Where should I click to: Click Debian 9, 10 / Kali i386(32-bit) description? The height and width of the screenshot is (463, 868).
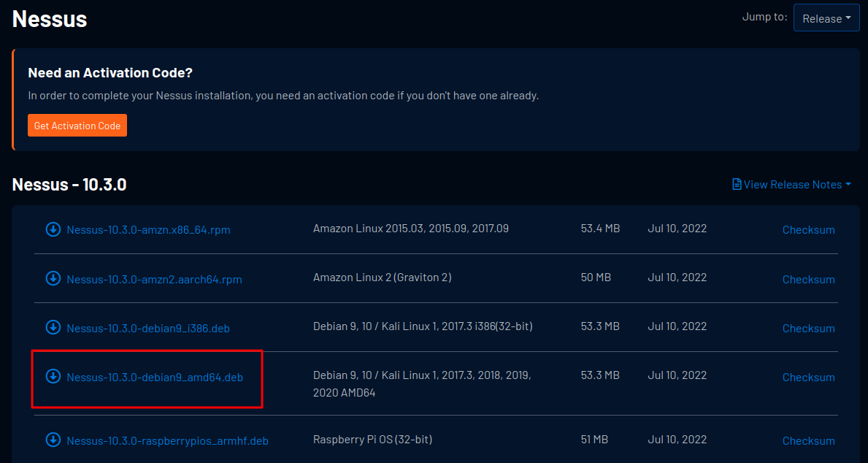click(423, 326)
